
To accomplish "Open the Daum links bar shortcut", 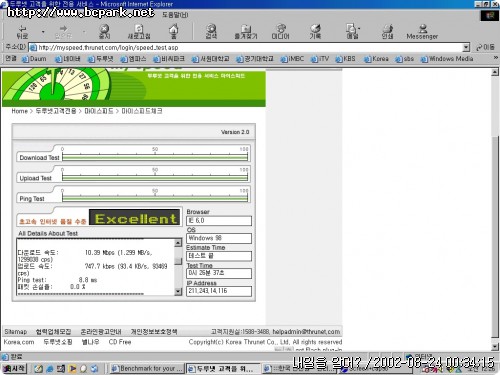I will [x=34, y=59].
